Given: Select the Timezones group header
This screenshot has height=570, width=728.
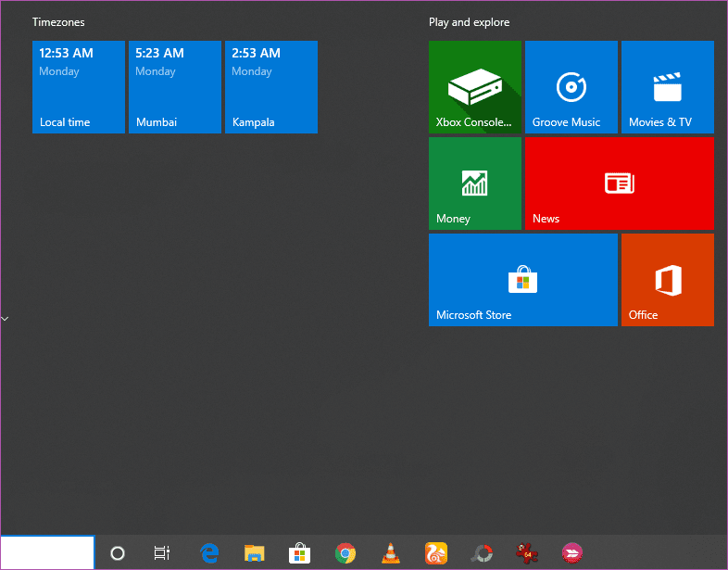Looking at the screenshot, I should [58, 22].
